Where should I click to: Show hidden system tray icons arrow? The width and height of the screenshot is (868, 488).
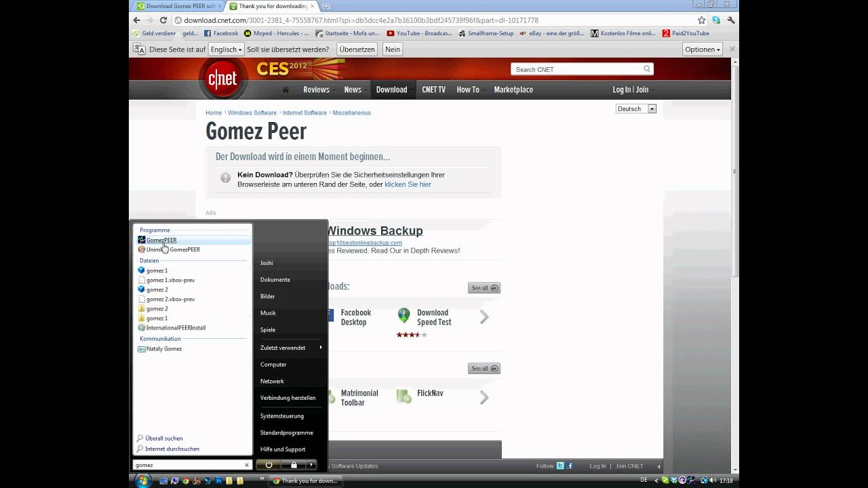point(656,481)
